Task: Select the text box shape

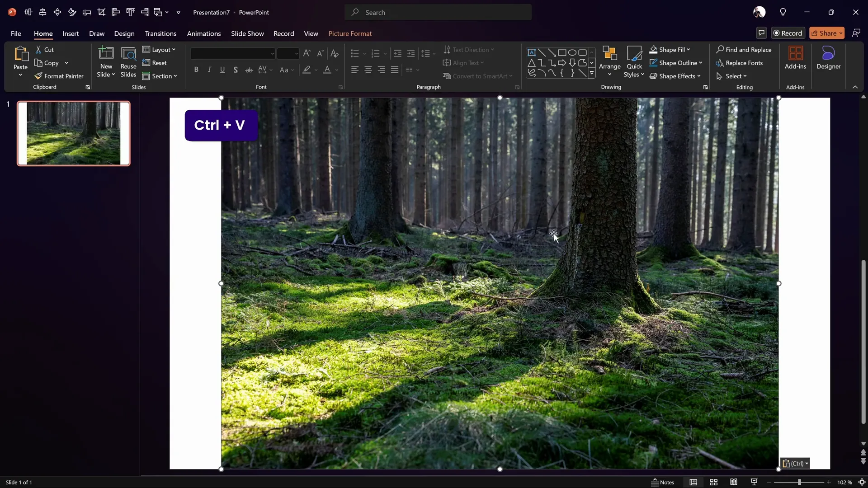Action: (x=532, y=52)
